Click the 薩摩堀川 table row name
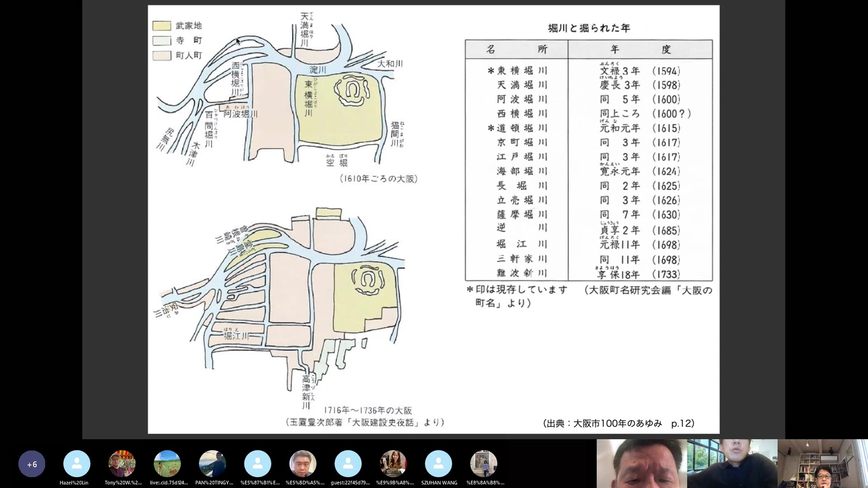 [522, 215]
